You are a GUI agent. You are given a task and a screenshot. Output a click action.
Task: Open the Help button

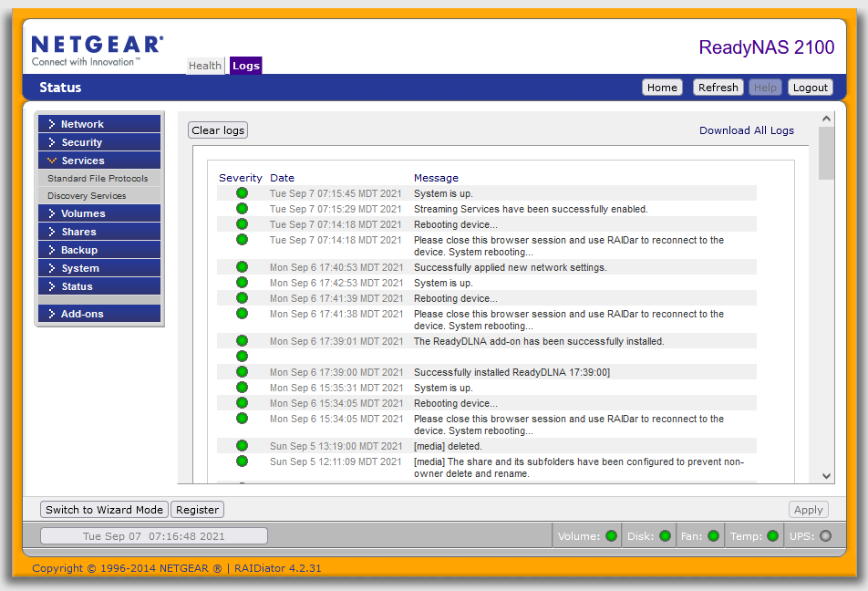(765, 88)
